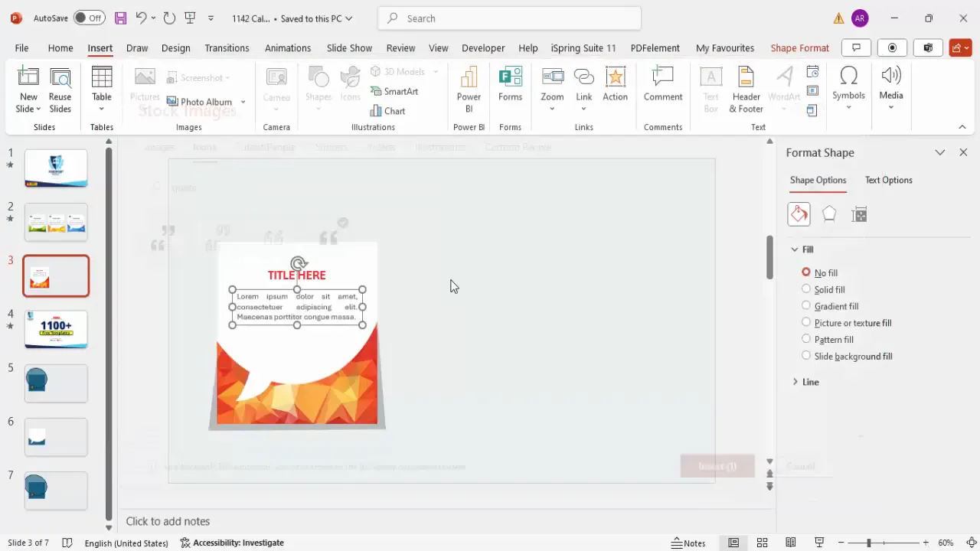
Task: Switch to the Design tab
Action: (x=175, y=47)
